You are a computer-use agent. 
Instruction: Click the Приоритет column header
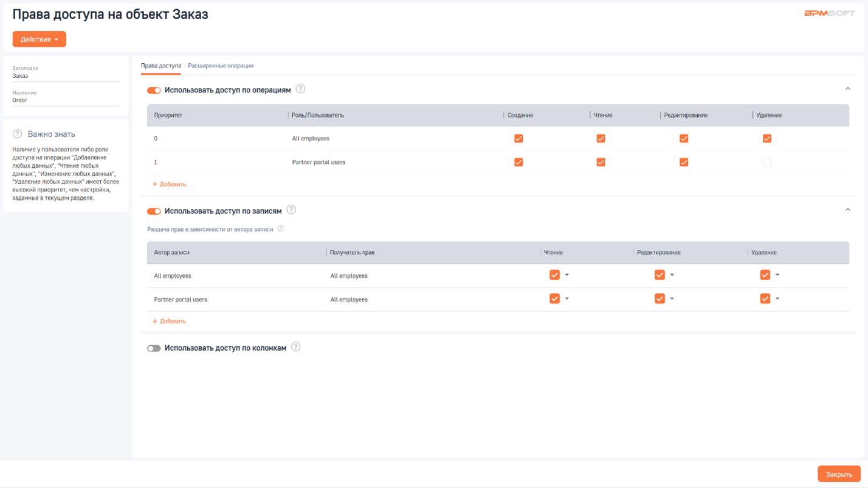click(x=168, y=115)
